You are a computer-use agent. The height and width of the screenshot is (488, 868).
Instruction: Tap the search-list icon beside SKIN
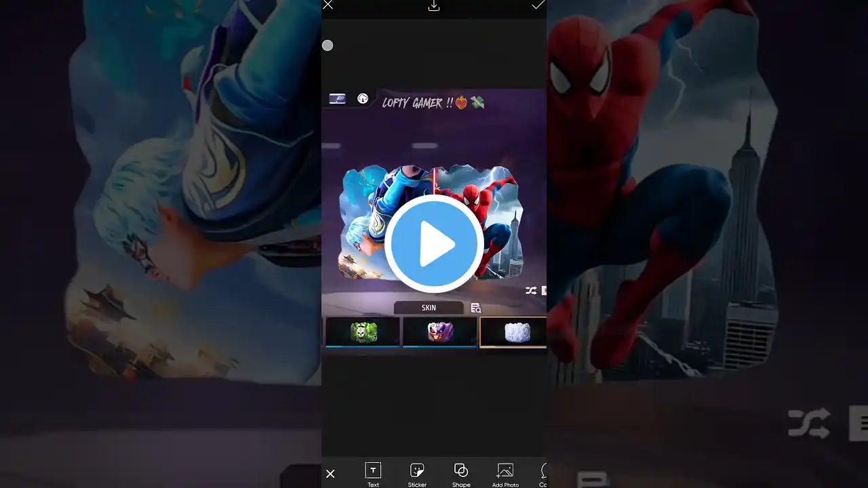tap(476, 308)
